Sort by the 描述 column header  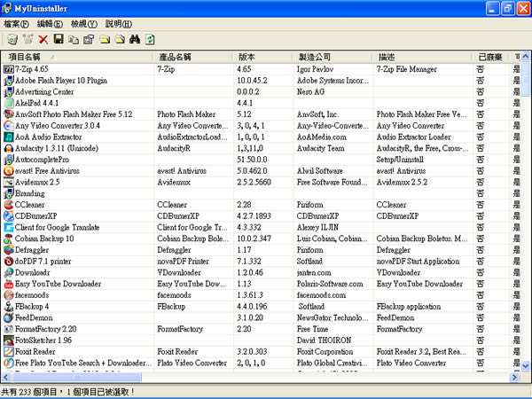[x=422, y=57]
